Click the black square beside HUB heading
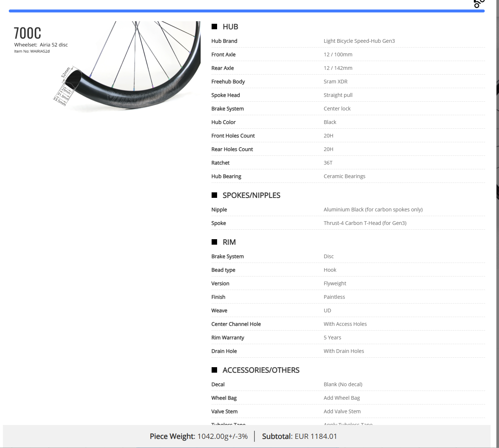The width and height of the screenshot is (499, 448). coord(215,26)
